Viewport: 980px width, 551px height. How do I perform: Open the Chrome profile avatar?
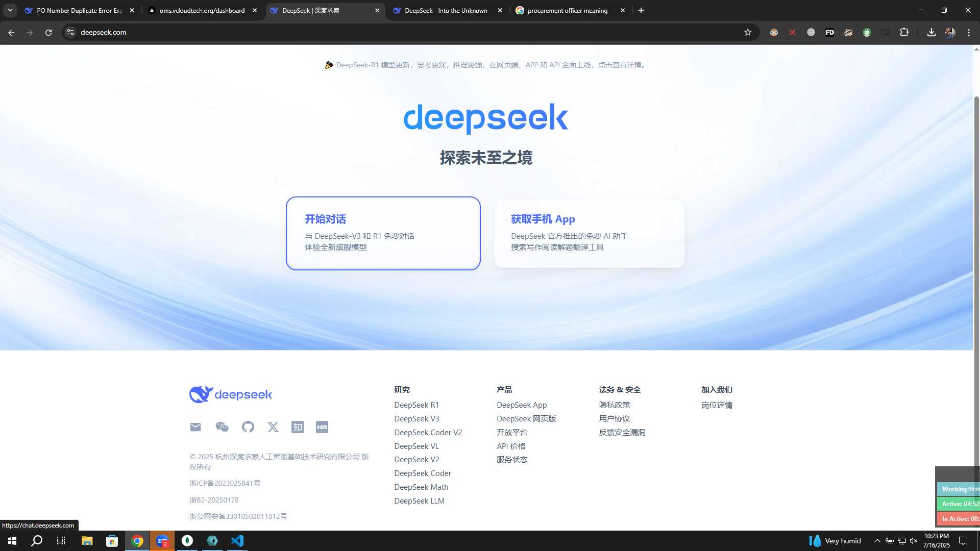(950, 32)
